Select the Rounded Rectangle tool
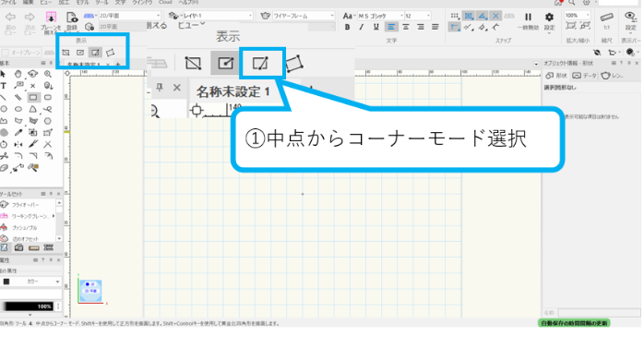644x337 pixels. [48, 97]
